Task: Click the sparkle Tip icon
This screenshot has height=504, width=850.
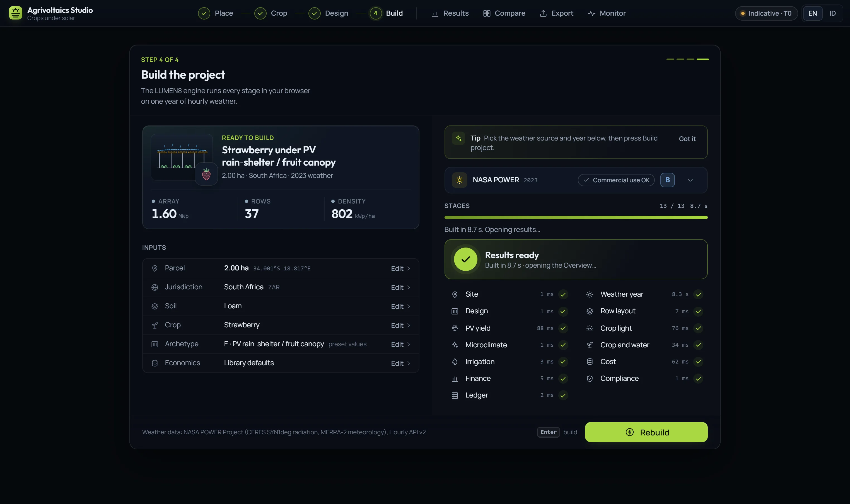Action: [459, 138]
